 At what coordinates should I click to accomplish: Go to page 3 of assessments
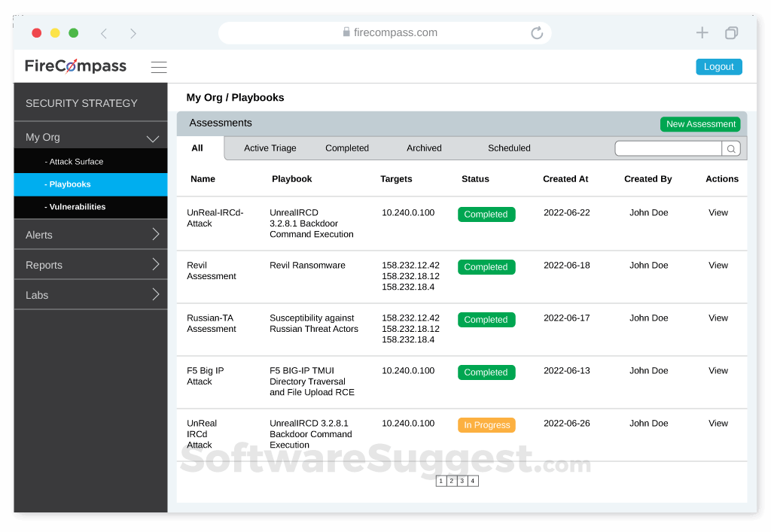tap(462, 481)
